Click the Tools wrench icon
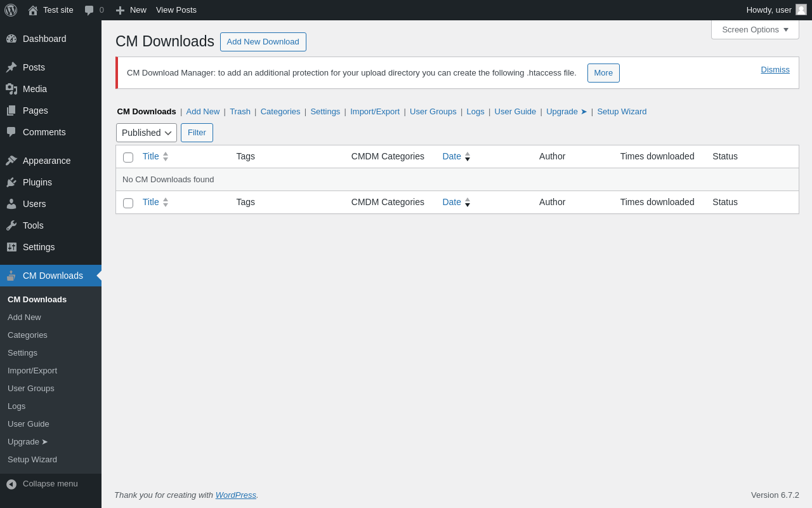Image resolution: width=812 pixels, height=508 pixels. 11,225
